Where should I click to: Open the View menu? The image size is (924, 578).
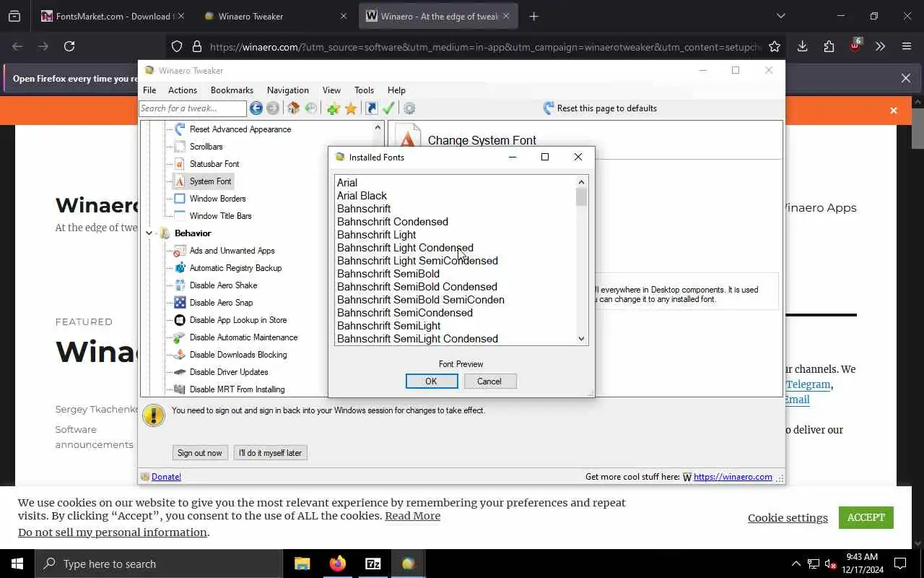331,90
